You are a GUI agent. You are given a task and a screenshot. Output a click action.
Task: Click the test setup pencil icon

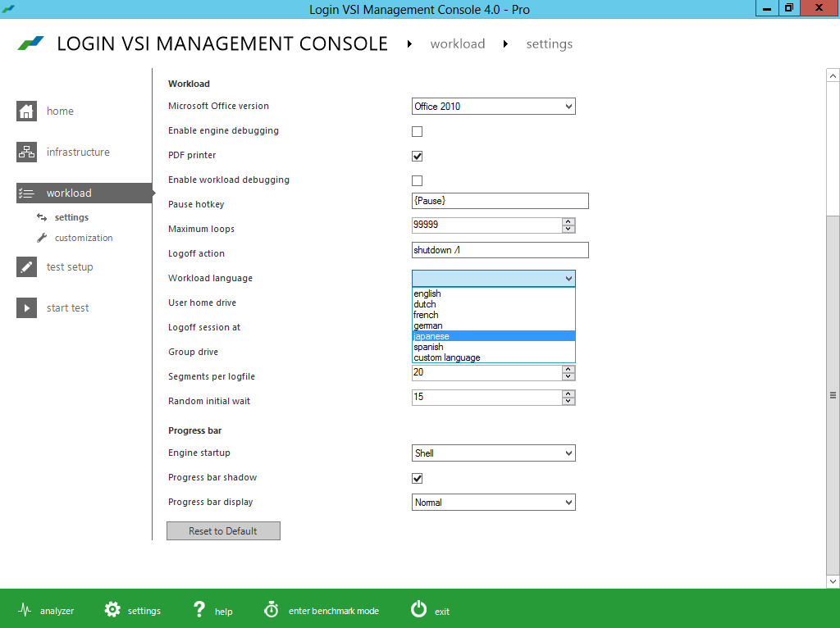coord(27,267)
